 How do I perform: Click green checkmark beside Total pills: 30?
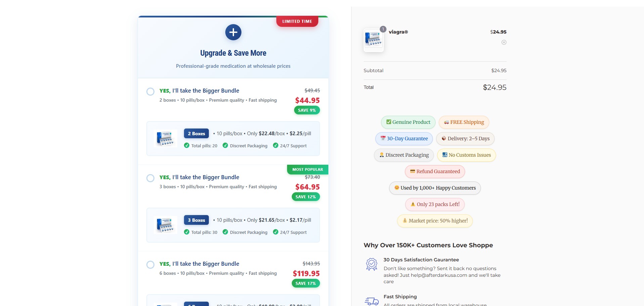click(187, 232)
